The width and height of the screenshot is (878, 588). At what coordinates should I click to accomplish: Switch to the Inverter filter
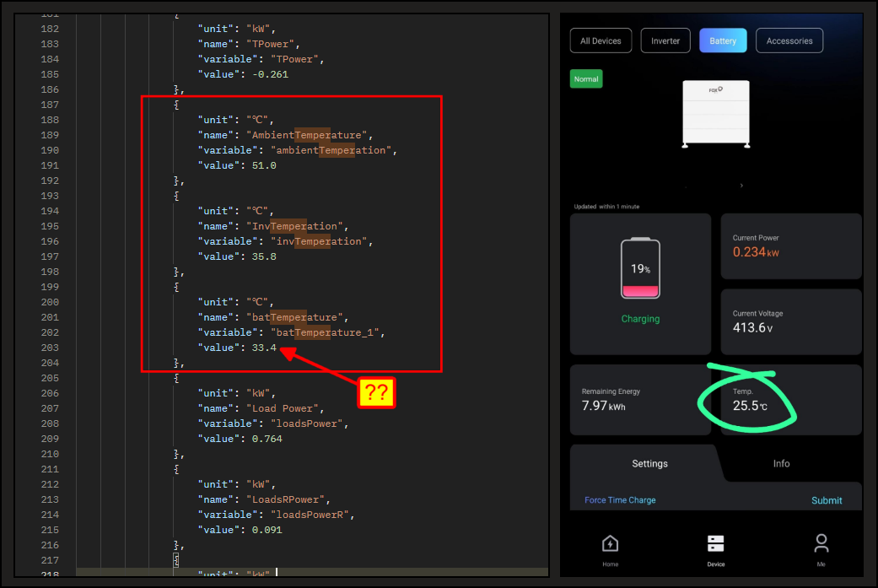pos(665,40)
